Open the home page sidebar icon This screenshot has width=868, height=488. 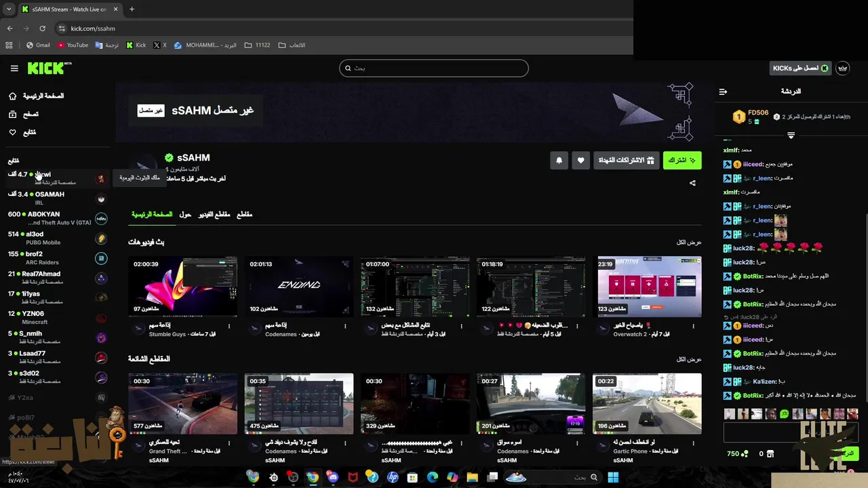[12, 96]
